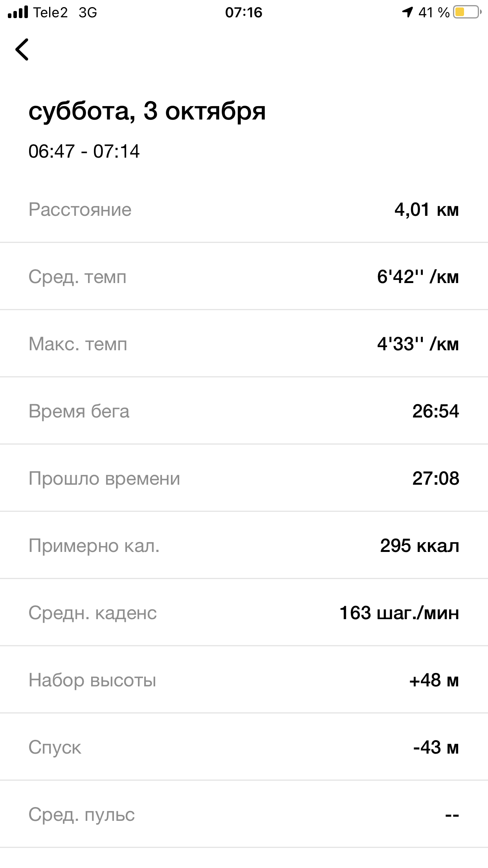Tap the 07:16 status bar clock

point(244,13)
